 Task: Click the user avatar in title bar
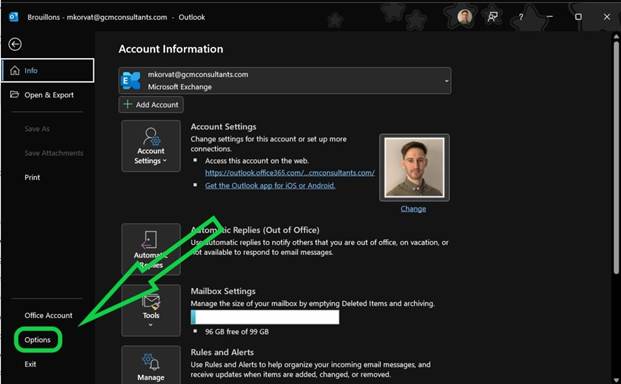point(464,17)
